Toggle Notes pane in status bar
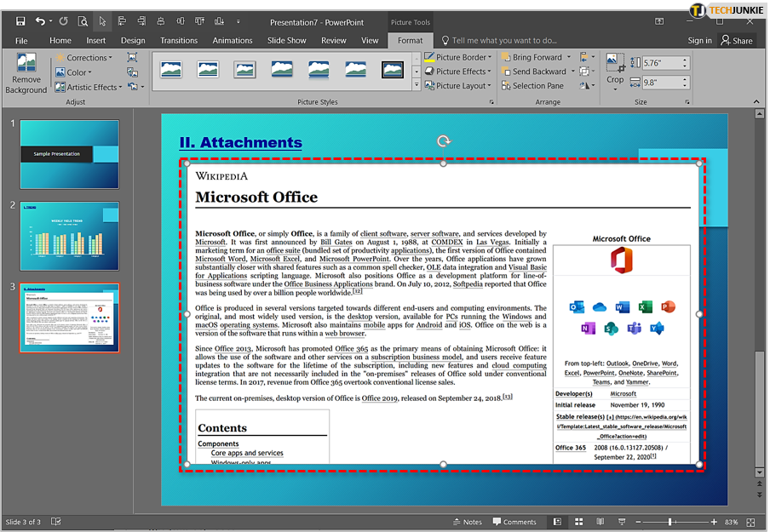The width and height of the screenshot is (770, 532). tap(468, 522)
